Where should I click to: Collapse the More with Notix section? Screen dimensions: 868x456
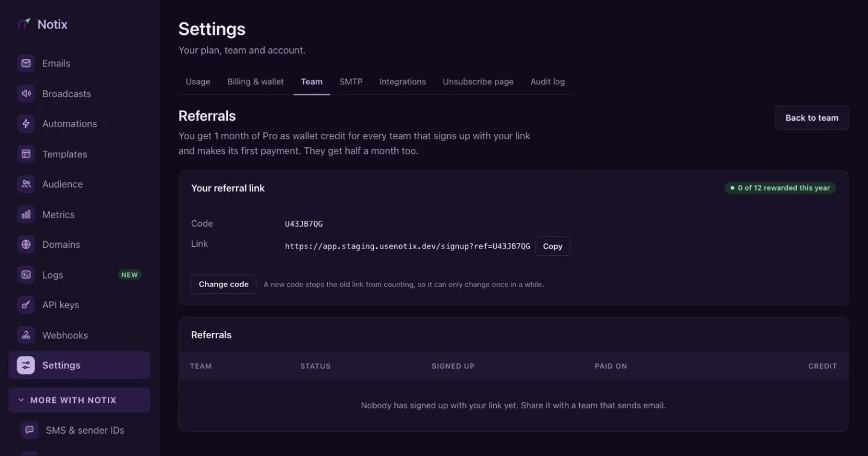[x=79, y=400]
